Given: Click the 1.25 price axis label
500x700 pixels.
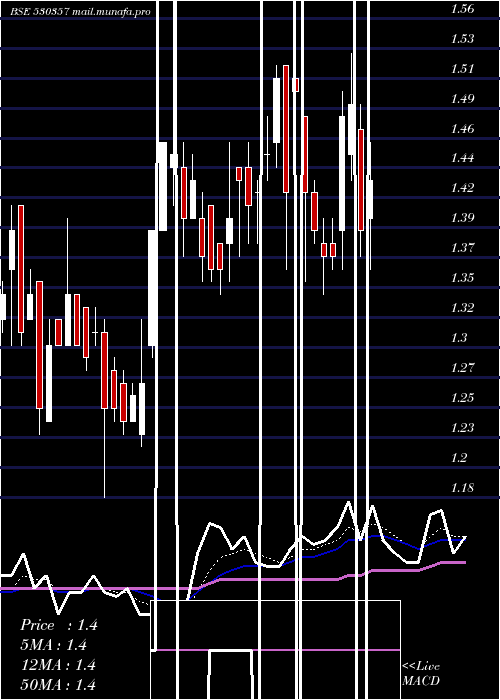Looking at the screenshot, I should (462, 397).
